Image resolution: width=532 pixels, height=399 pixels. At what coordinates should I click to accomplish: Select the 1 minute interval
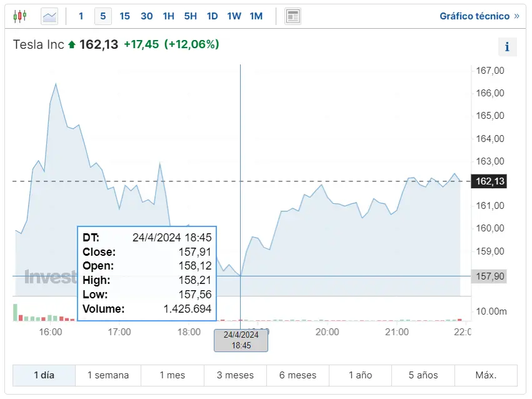[81, 16]
